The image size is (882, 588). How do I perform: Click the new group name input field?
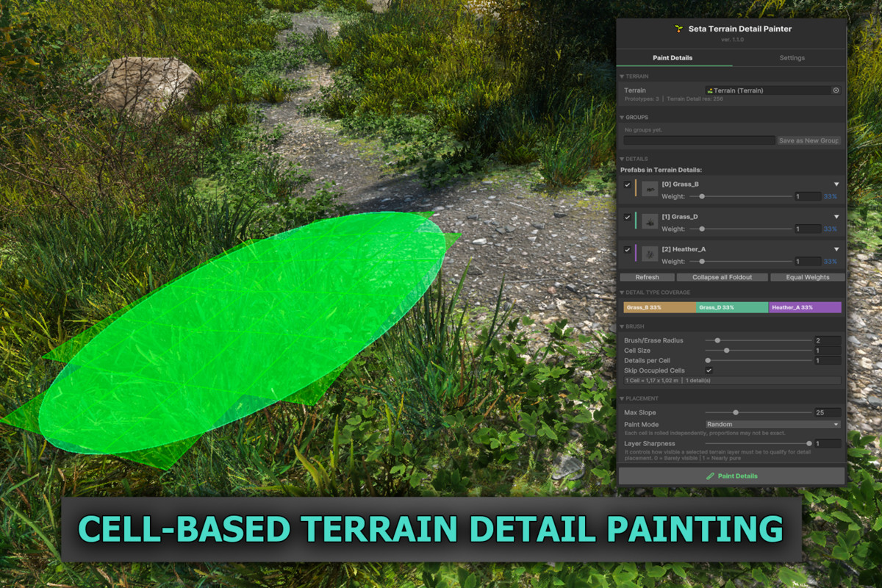(699, 140)
